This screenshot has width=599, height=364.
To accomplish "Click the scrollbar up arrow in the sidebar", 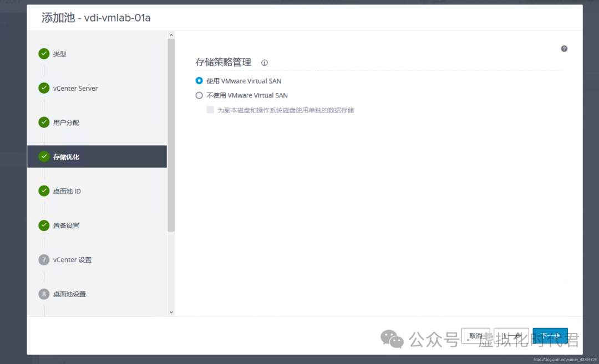I will click(171, 34).
